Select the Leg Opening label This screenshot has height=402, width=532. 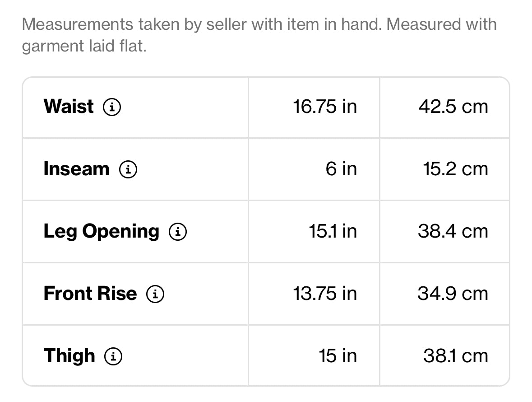[101, 232]
